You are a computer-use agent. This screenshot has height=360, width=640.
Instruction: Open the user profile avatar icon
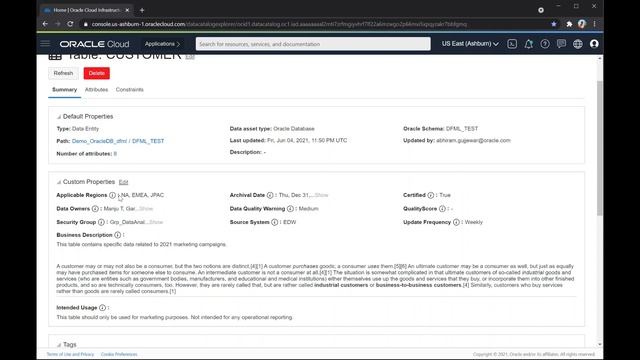click(x=594, y=44)
